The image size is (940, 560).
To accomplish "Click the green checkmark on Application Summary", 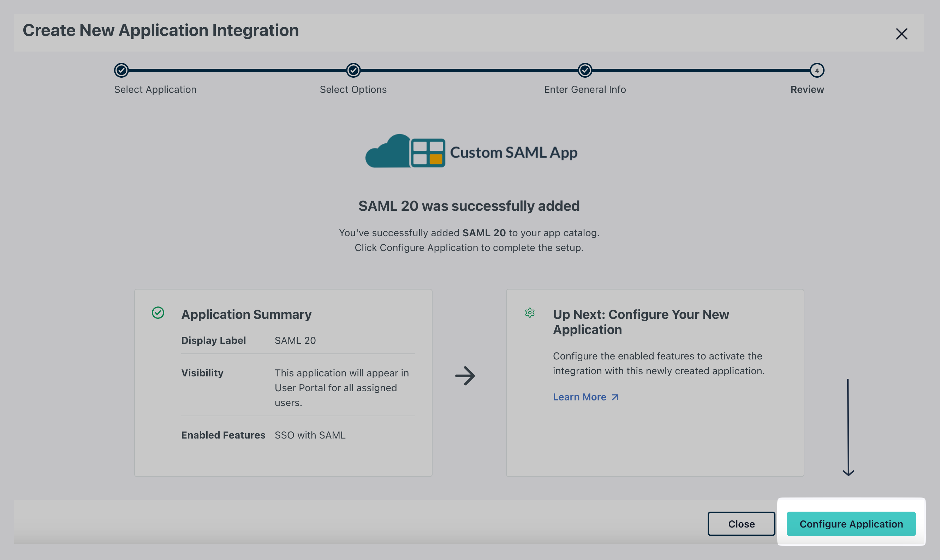I will 158,312.
